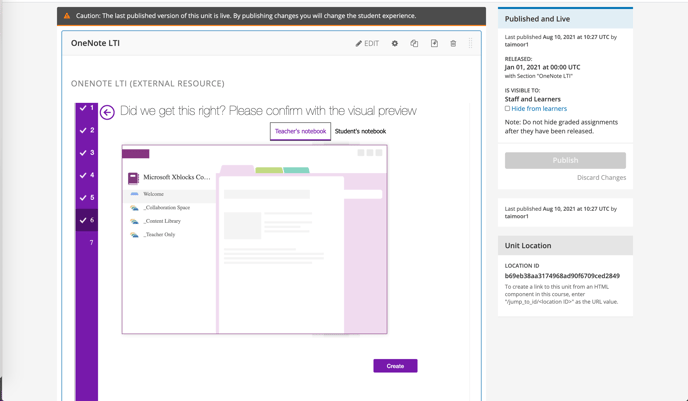The height and width of the screenshot is (401, 688).
Task: Select wizard step 1
Action: click(87, 107)
